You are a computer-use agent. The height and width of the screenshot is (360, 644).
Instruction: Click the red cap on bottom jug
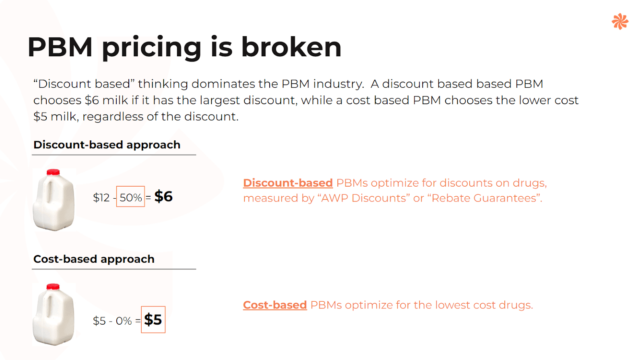(53, 287)
